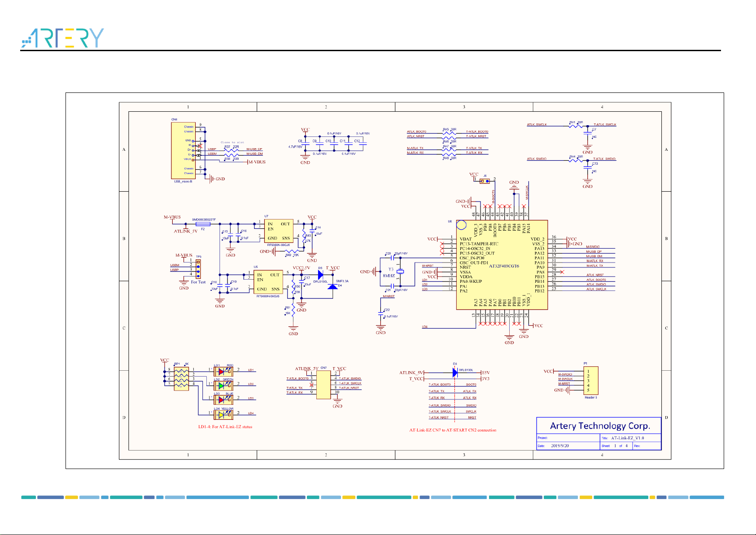Select the F2 fuse symbol
Screen dimensions: 756x535
[203, 224]
